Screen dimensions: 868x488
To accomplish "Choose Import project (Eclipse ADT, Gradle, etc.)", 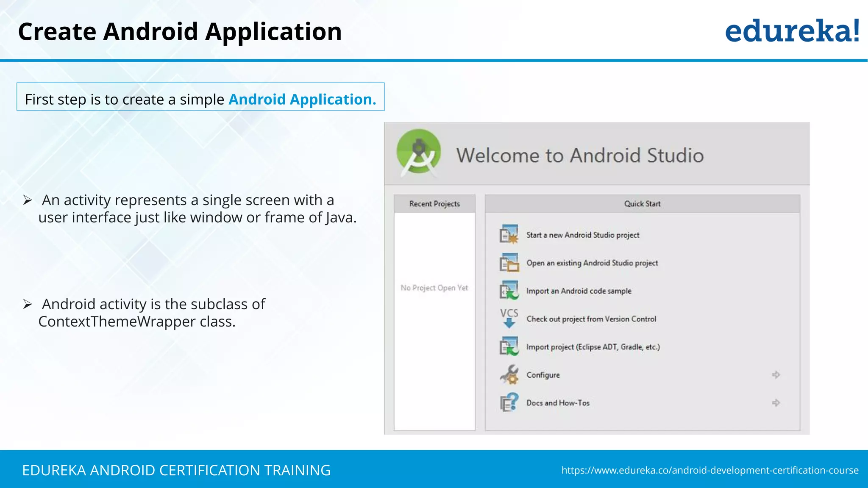I will pyautogui.click(x=593, y=347).
